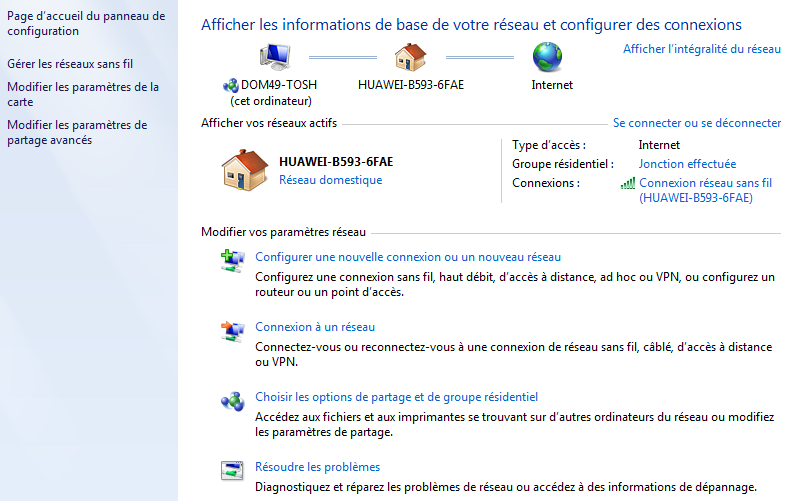Click the description starting Connectez-vous ou reconnectez-vous

514,354
